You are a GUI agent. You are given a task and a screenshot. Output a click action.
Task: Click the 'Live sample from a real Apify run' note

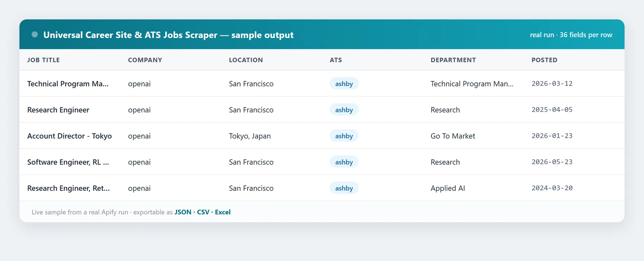click(x=80, y=212)
